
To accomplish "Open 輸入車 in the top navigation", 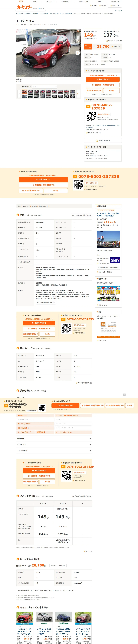I will click(x=35, y=2).
